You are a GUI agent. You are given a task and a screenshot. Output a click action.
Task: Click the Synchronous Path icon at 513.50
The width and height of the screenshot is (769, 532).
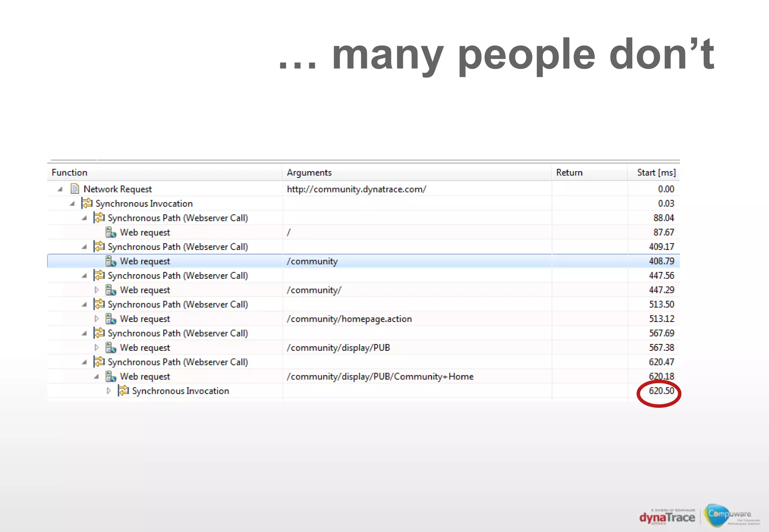point(99,304)
